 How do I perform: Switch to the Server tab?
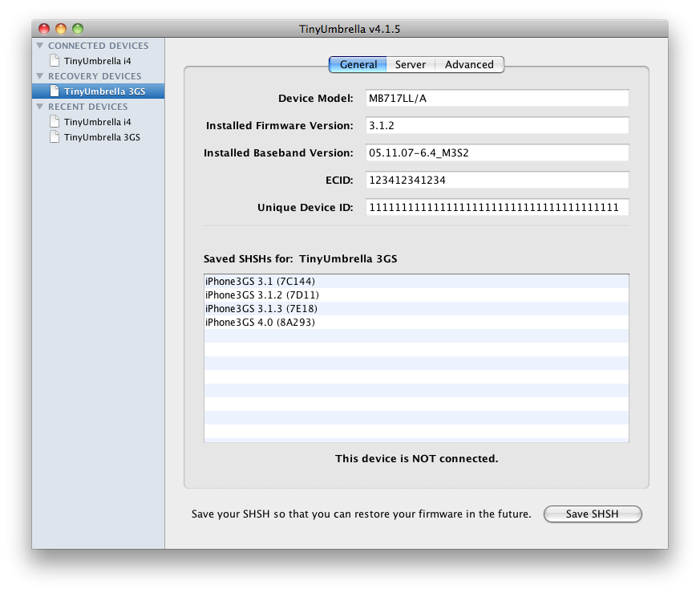411,64
